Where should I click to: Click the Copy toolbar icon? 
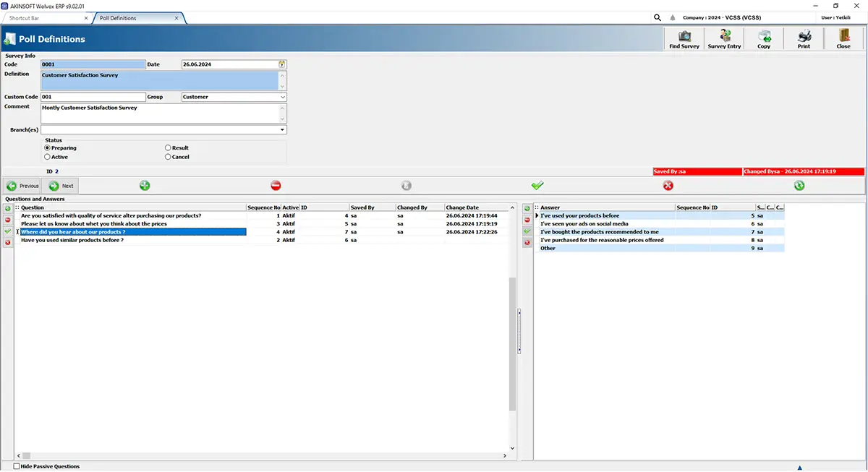pos(764,38)
